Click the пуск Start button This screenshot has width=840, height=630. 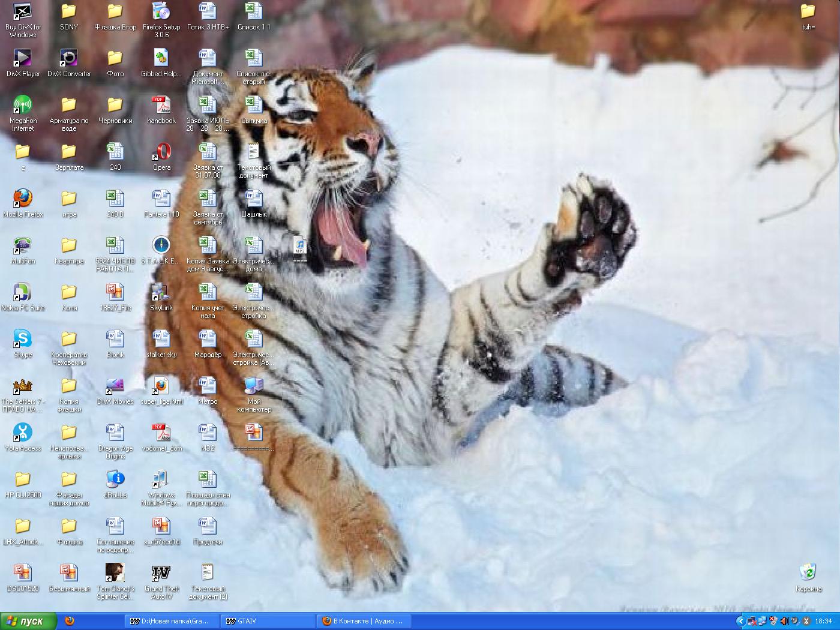click(29, 621)
